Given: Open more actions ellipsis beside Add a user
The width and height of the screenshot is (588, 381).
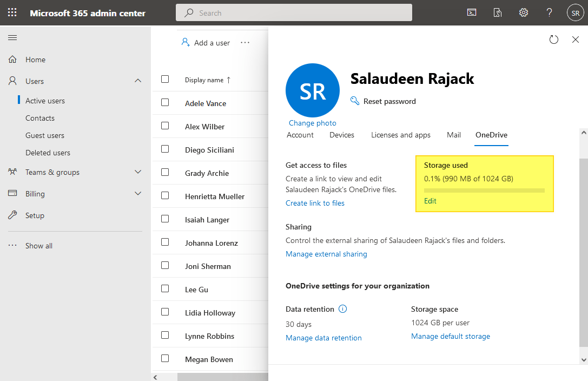Looking at the screenshot, I should coord(245,43).
